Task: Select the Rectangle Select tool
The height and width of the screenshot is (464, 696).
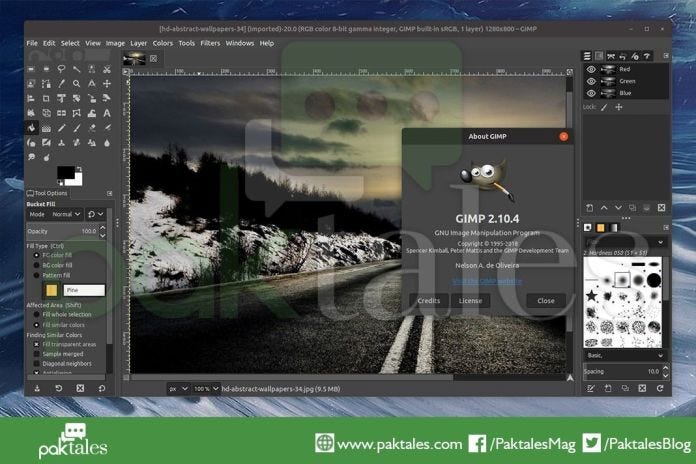Action: [x=31, y=69]
